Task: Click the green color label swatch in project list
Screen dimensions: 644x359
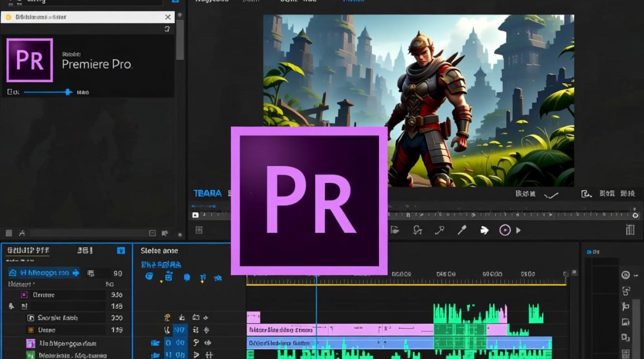Action: click(31, 355)
